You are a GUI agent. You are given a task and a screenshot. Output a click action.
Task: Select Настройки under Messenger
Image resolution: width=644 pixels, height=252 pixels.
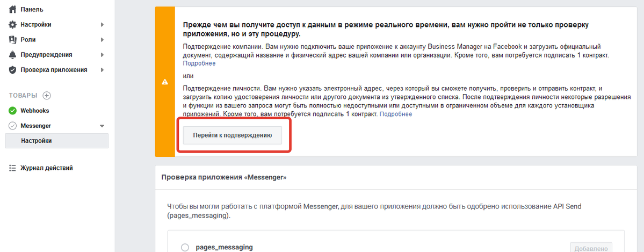click(x=57, y=141)
